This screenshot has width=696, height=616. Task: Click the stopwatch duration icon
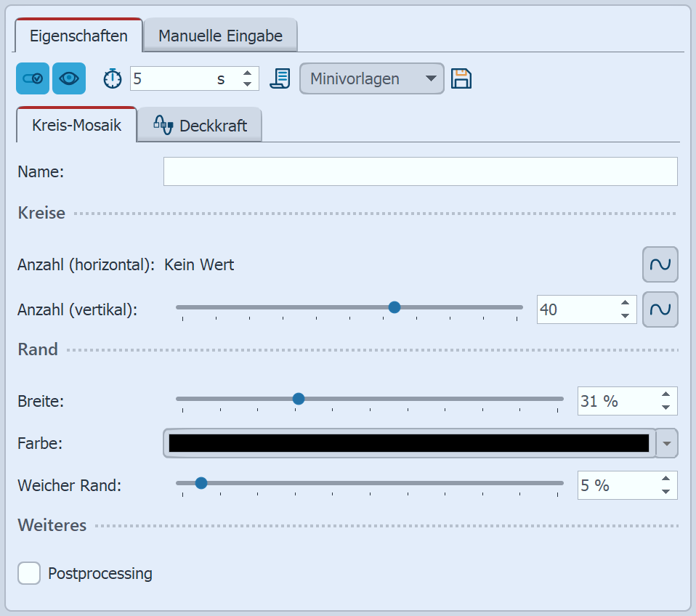113,78
